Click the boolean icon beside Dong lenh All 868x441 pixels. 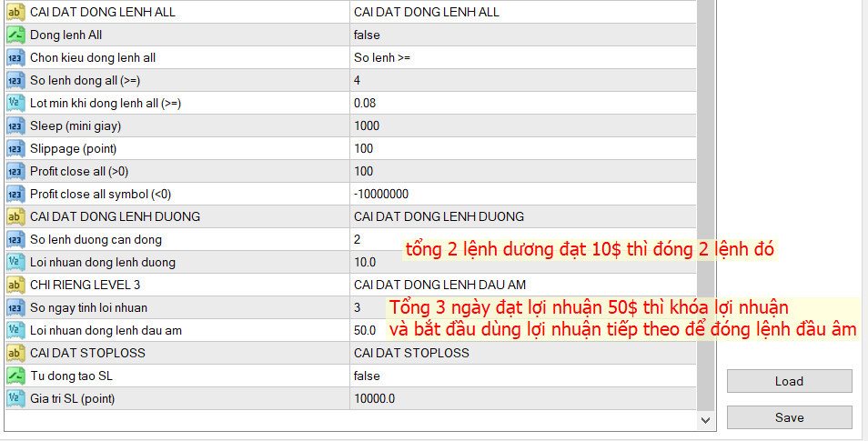point(15,35)
